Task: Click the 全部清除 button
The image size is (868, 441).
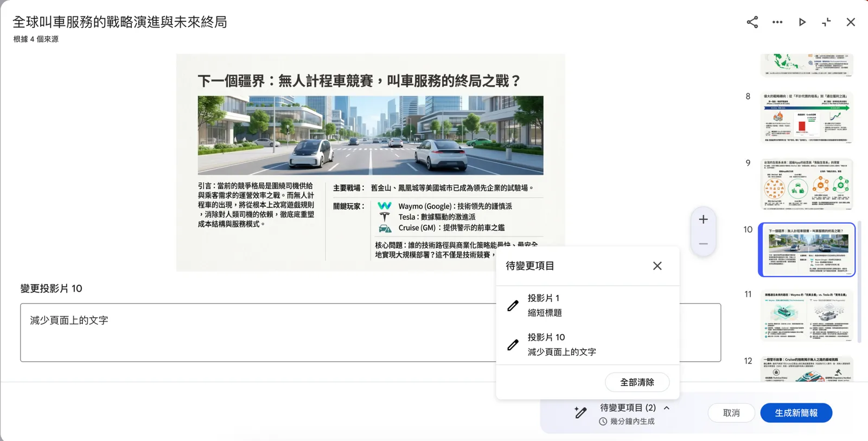Action: pos(637,382)
